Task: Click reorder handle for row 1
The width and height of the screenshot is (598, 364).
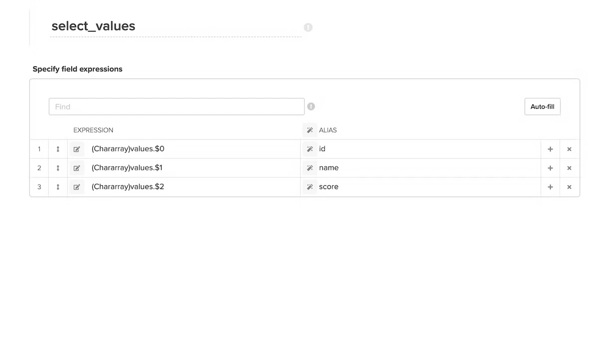Action: click(x=58, y=149)
